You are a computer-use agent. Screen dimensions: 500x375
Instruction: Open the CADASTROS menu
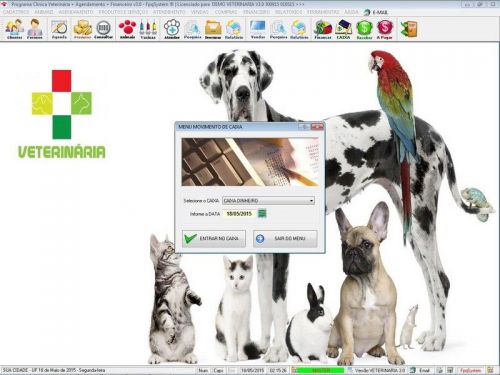click(16, 12)
